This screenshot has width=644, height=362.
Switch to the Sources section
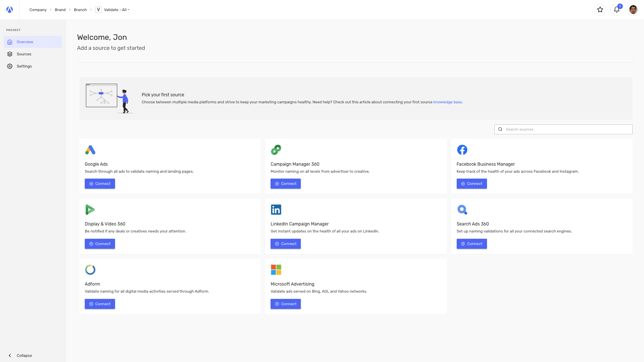pyautogui.click(x=24, y=54)
